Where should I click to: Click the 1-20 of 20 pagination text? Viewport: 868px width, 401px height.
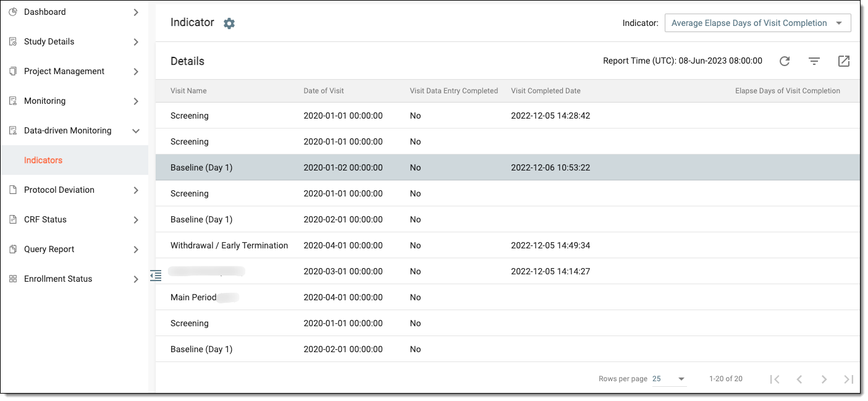[x=726, y=379]
